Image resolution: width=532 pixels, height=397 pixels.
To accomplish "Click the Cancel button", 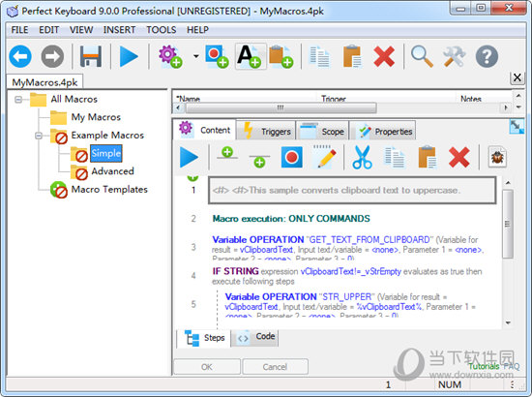I will (275, 367).
